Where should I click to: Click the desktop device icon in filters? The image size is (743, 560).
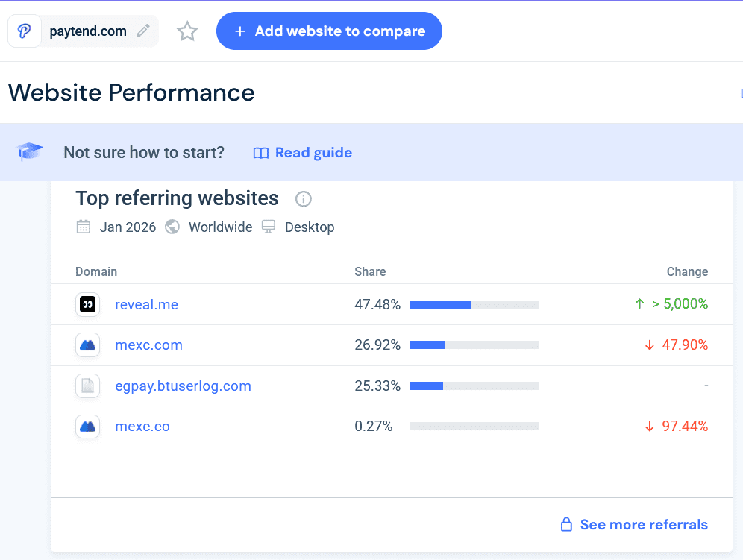pyautogui.click(x=268, y=227)
